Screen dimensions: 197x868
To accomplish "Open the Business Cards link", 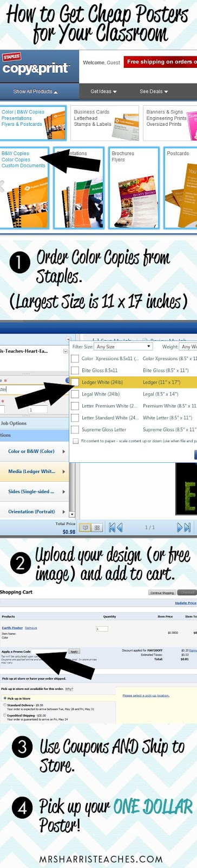I will pos(91,112).
